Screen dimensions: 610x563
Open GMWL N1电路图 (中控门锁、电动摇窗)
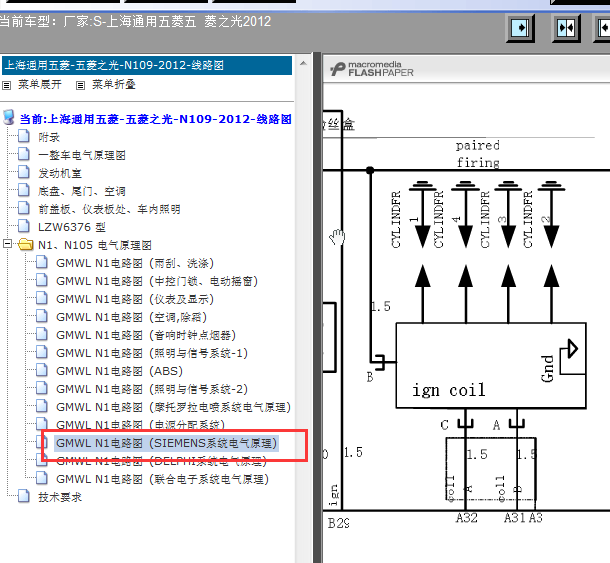coord(157,281)
